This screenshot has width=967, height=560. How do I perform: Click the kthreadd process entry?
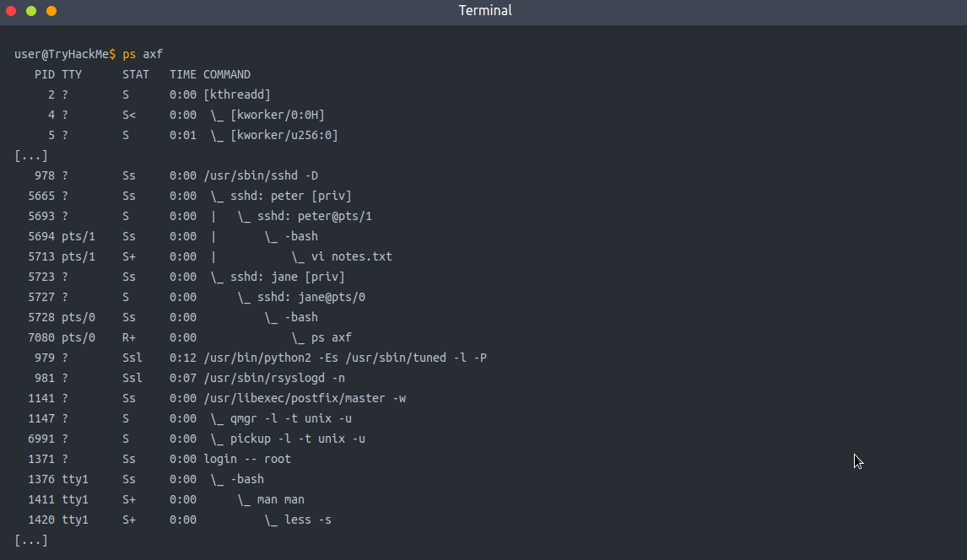click(236, 94)
